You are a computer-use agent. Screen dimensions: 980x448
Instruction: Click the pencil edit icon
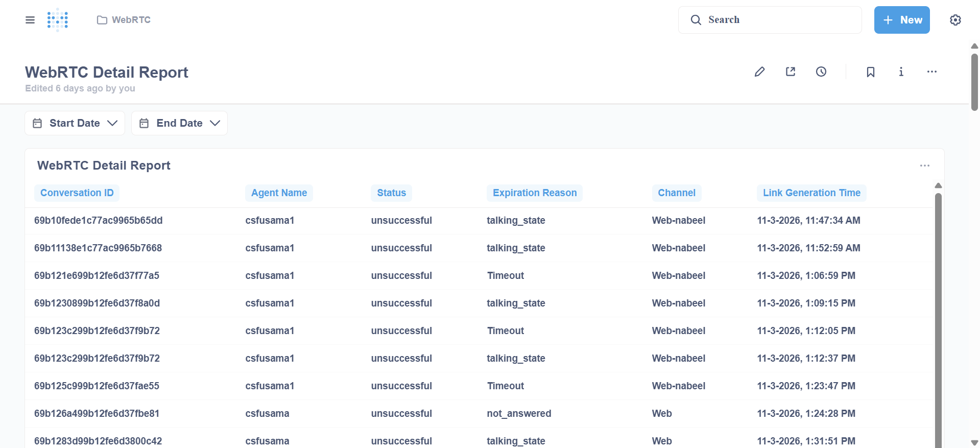[x=759, y=72]
